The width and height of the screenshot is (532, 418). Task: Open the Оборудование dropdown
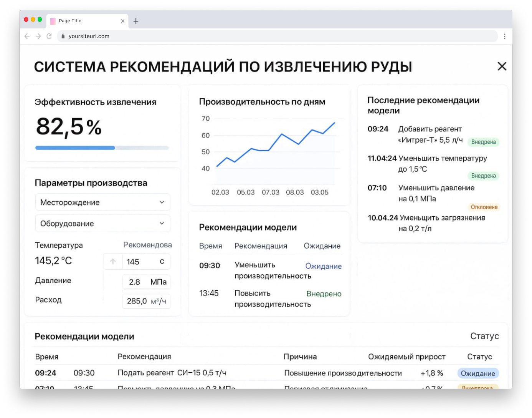(102, 223)
